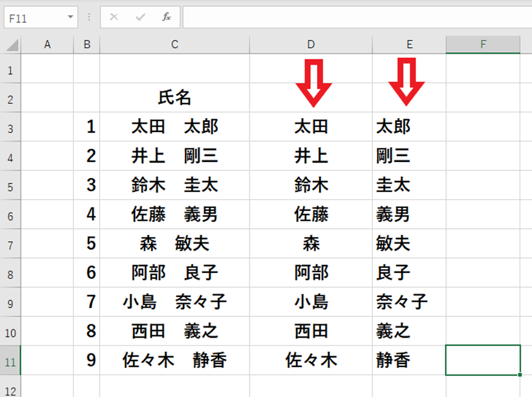This screenshot has height=397, width=532.
Task: Select row 8 header
Action: [x=10, y=273]
